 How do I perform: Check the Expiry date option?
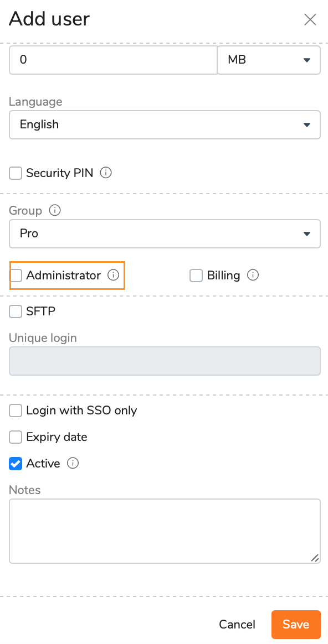16,437
